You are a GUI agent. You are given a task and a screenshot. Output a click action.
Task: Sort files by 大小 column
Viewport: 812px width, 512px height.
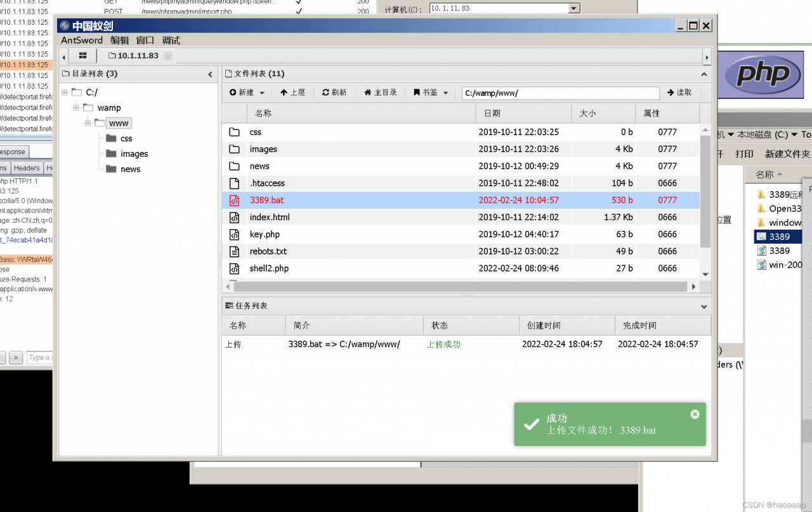604,114
